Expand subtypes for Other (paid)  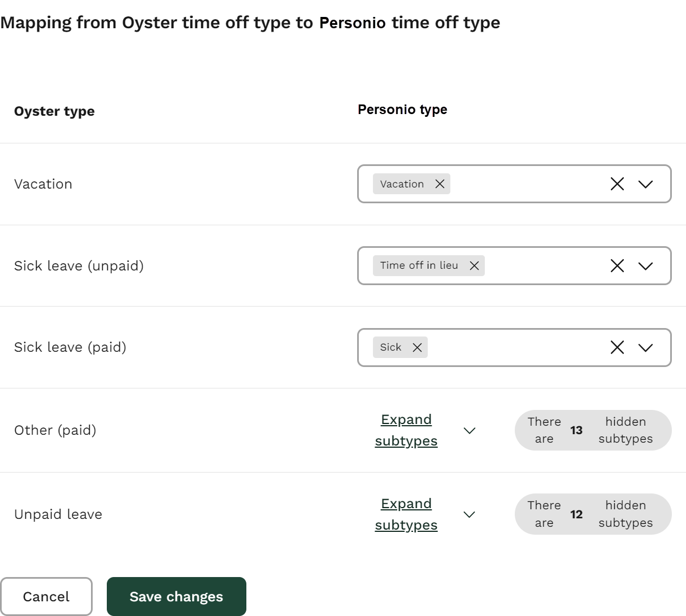tap(405, 430)
